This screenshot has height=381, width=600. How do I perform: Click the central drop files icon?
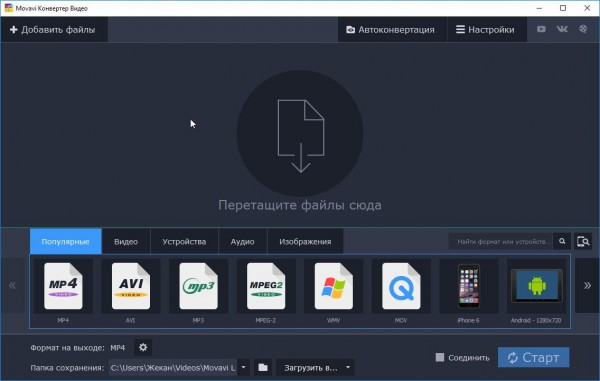pyautogui.click(x=300, y=133)
